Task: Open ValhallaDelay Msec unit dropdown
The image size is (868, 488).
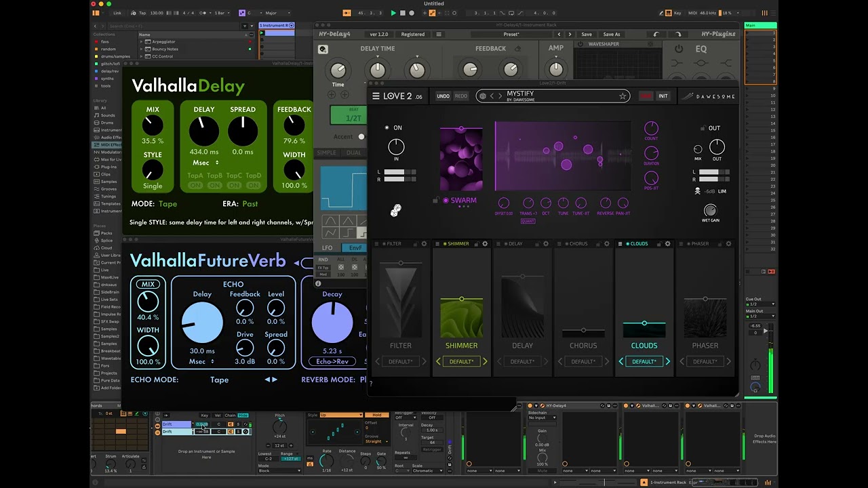Action: 205,163
